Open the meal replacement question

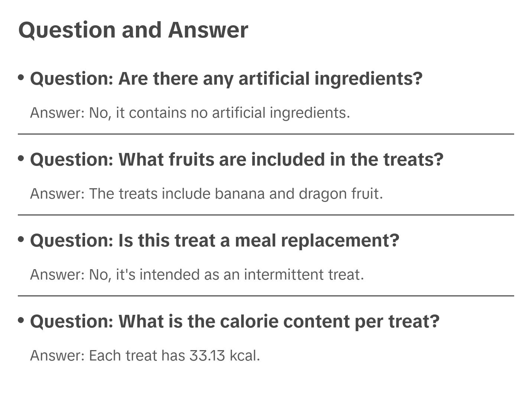click(x=214, y=241)
